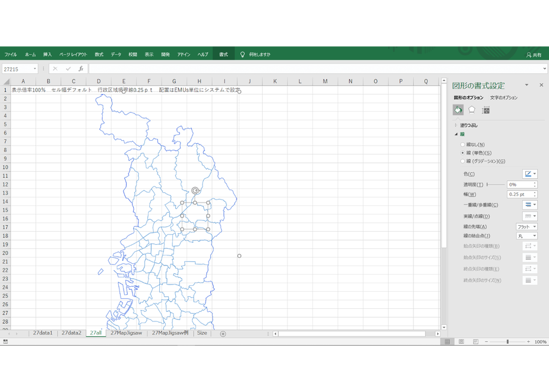Viewport: 549px width, 392px height.
Task: Switch to the Size sheet tab
Action: coord(202,333)
